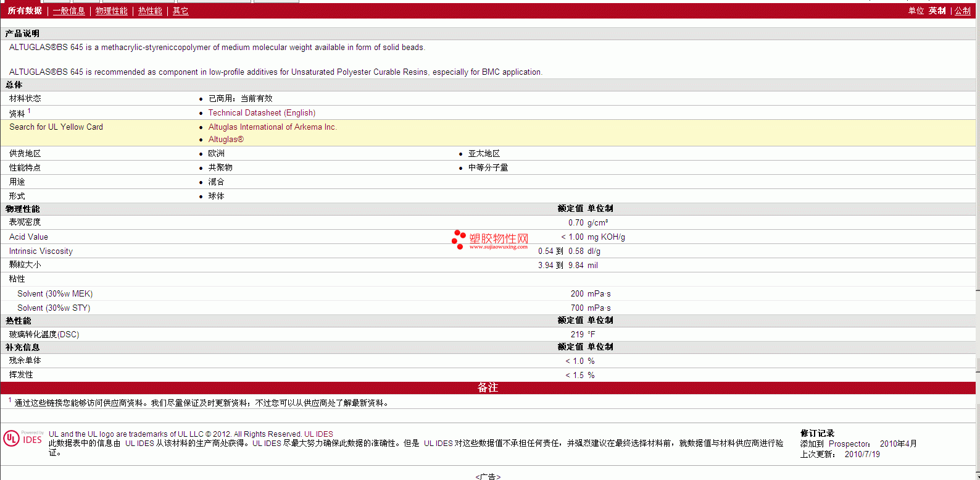
Task: Click the 颗粒大小 row label
Action: tap(25, 264)
